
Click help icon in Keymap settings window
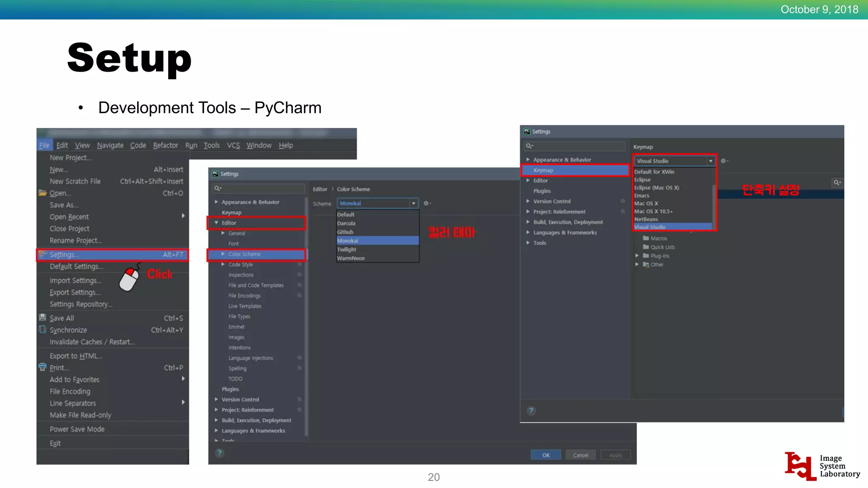click(x=531, y=410)
